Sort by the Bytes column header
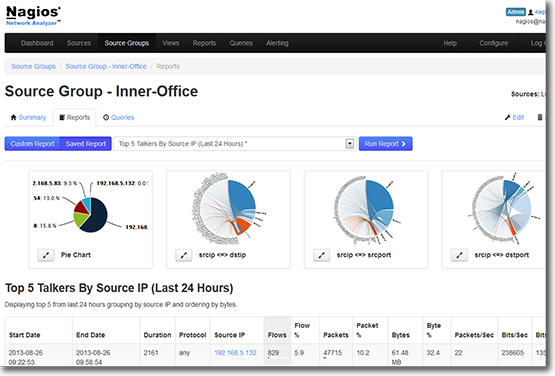This screenshot has height=376, width=555. coord(401,335)
